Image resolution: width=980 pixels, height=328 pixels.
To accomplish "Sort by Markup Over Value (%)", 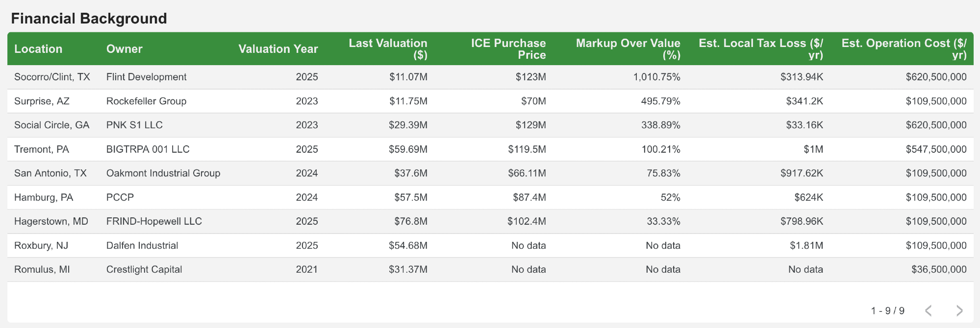I will click(628, 49).
